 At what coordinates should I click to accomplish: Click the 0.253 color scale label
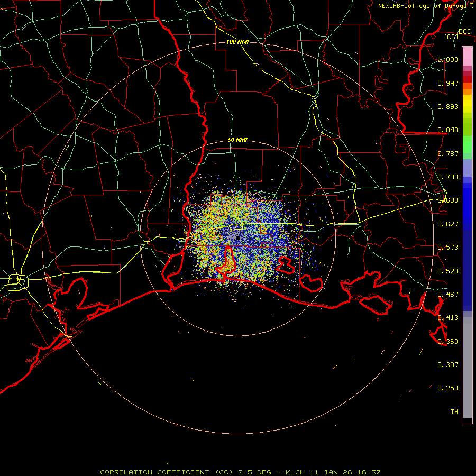coord(448,388)
